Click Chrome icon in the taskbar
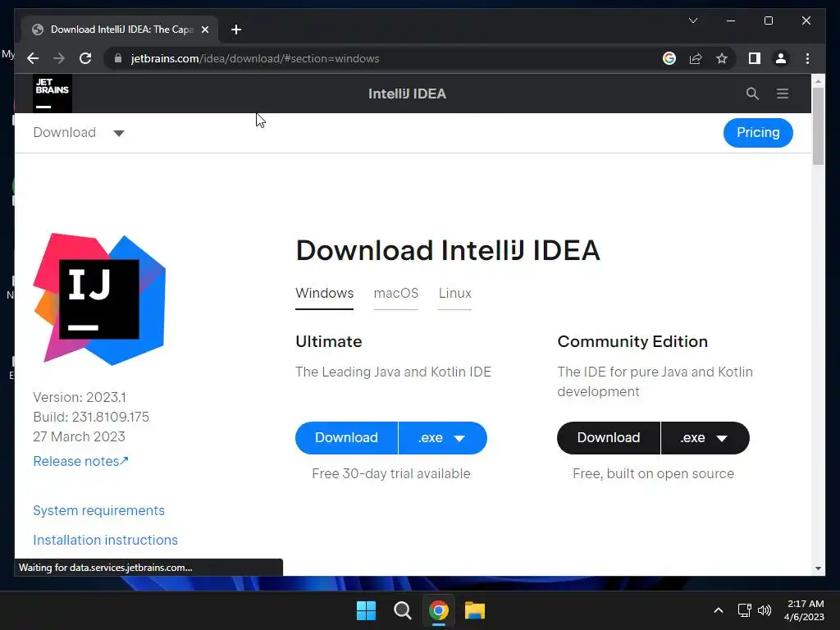 point(438,610)
